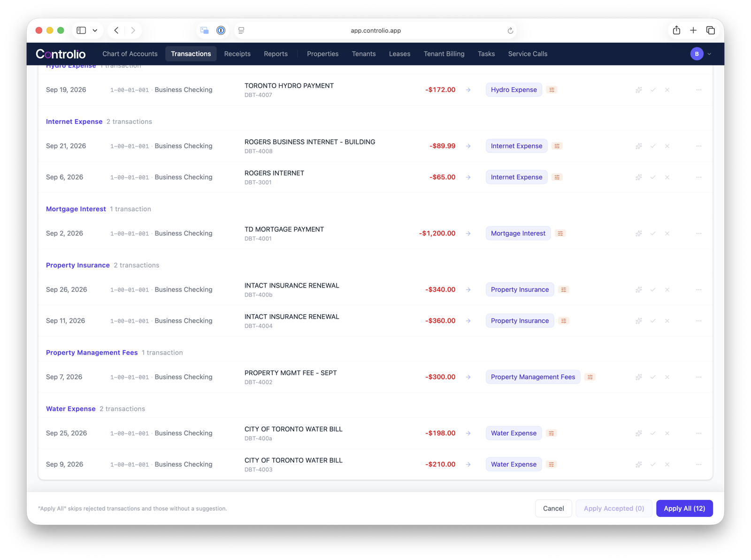Viewport: 751px width, 560px height.
Task: Click Apply Accepted (0) button
Action: click(614, 508)
